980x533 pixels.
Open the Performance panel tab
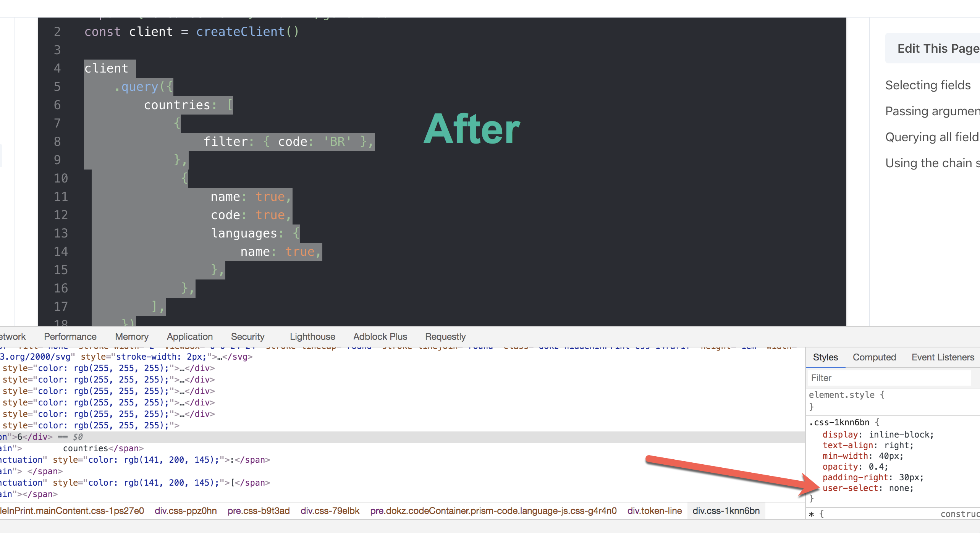70,337
